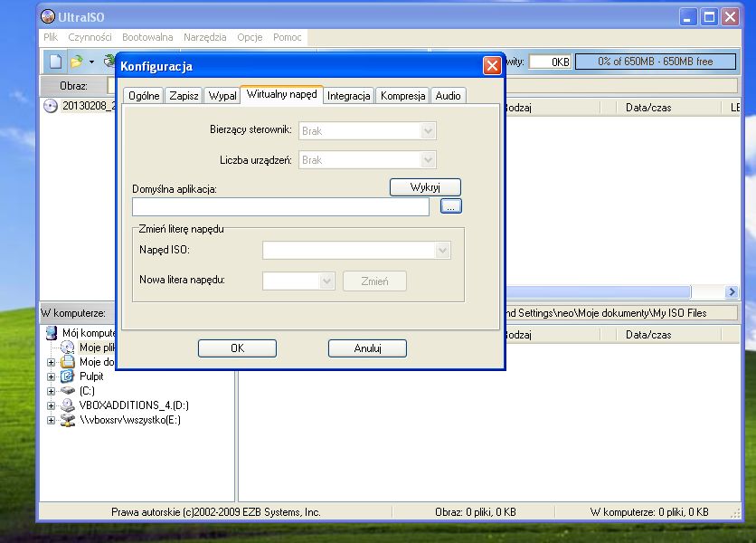The width and height of the screenshot is (756, 543).
Task: Expand the (C:) drive tree node
Action: pyautogui.click(x=52, y=391)
